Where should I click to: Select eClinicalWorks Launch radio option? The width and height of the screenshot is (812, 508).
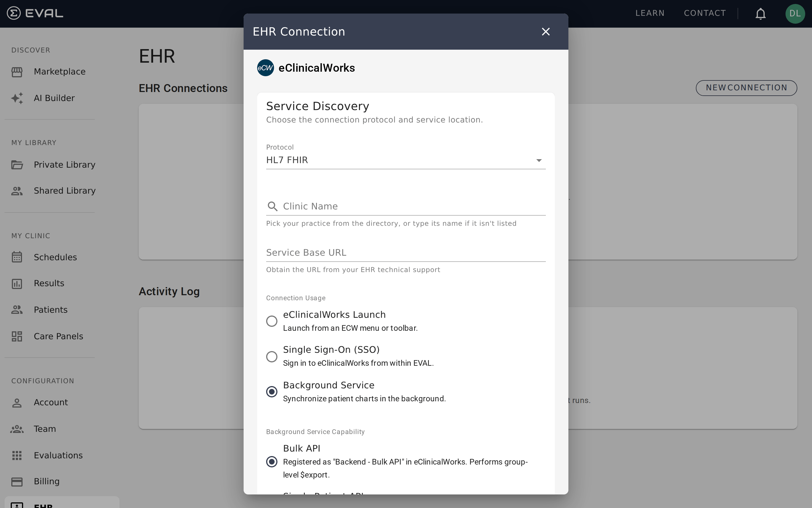(272, 321)
